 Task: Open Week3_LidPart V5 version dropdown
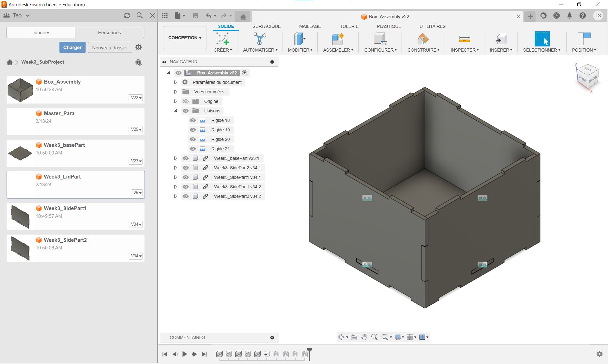pos(137,192)
